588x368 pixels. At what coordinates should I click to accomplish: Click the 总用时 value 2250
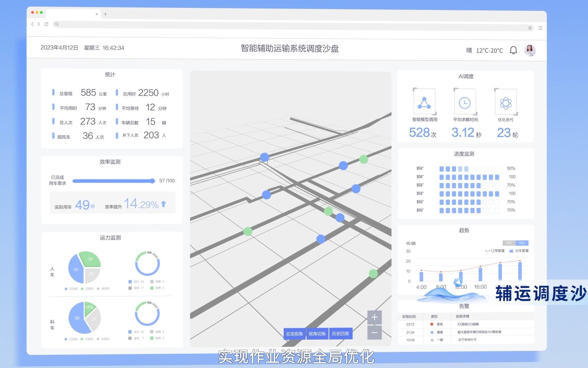148,93
